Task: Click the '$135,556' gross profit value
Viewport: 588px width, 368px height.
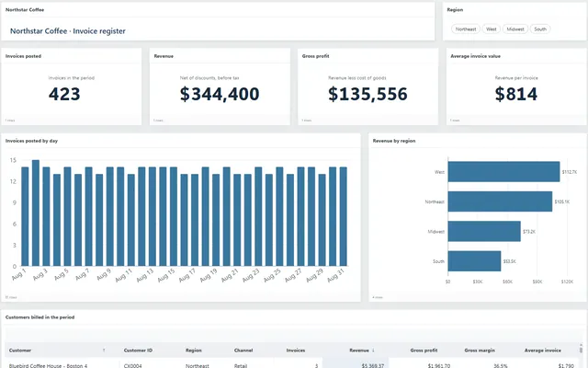Action: (367, 94)
